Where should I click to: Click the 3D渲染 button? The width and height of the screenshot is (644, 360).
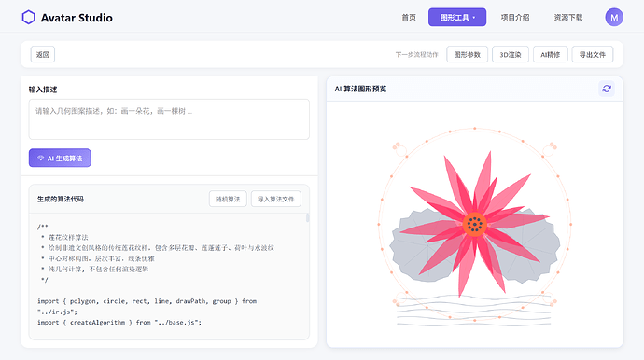(x=511, y=55)
